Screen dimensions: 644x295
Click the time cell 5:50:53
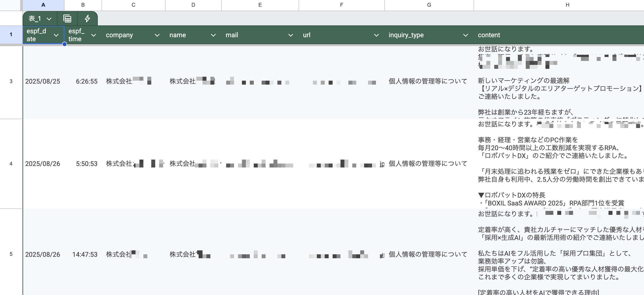[x=86, y=164]
